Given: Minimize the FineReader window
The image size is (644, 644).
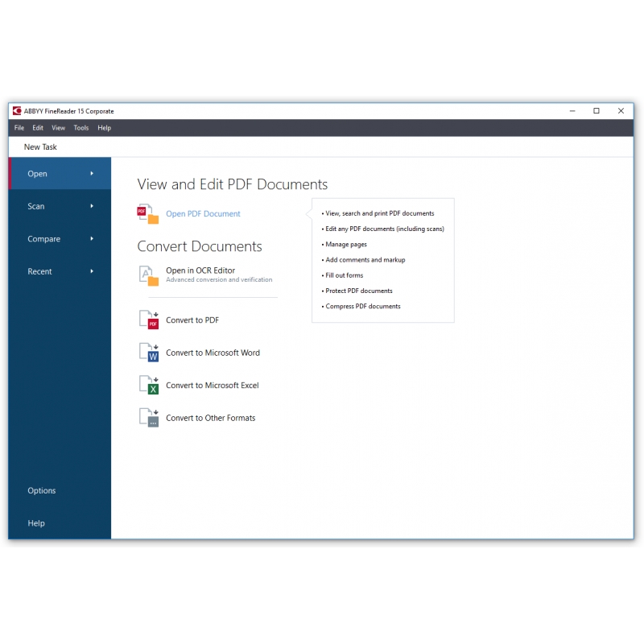Looking at the screenshot, I should point(572,111).
